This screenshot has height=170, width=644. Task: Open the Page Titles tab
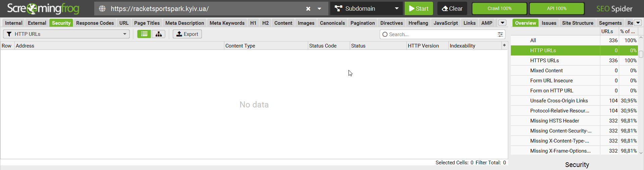pos(147,23)
